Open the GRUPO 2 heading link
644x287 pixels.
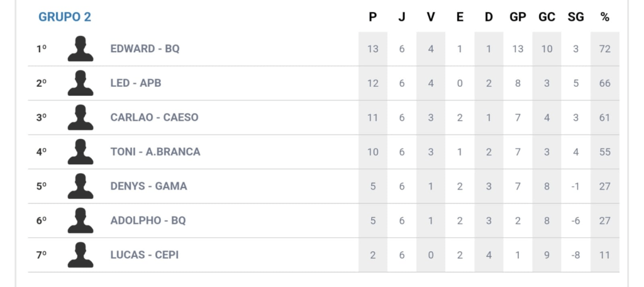click(x=65, y=17)
